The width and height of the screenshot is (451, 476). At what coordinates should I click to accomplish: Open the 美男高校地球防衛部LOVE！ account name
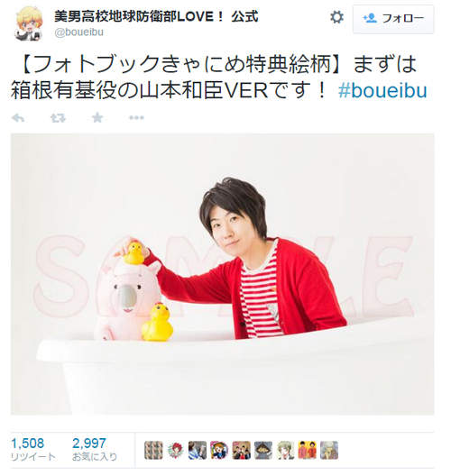[x=156, y=16]
